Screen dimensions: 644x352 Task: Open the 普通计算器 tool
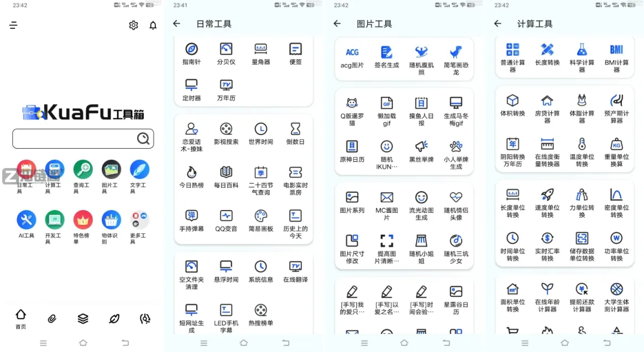point(512,57)
